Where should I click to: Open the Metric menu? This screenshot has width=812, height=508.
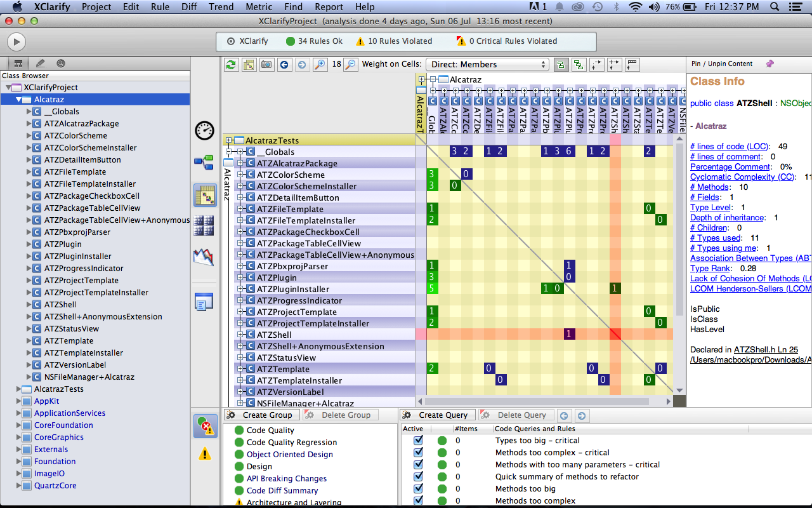(259, 7)
